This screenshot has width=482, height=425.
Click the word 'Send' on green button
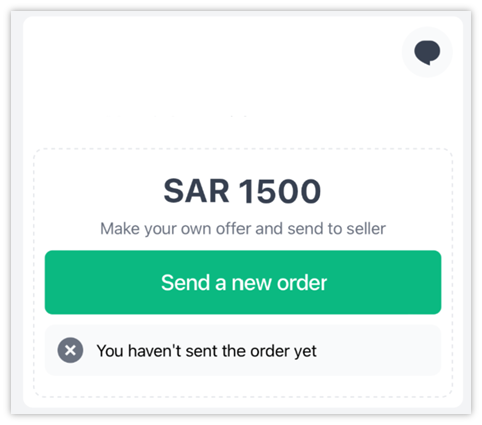(x=185, y=283)
